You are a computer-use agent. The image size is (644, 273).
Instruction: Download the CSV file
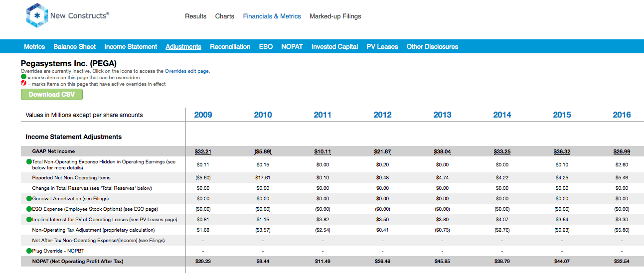tap(52, 95)
